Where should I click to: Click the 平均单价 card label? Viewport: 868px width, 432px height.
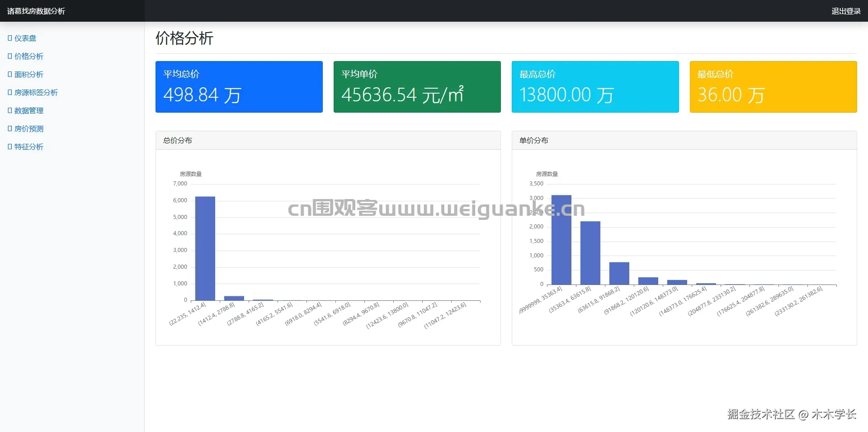pyautogui.click(x=359, y=74)
